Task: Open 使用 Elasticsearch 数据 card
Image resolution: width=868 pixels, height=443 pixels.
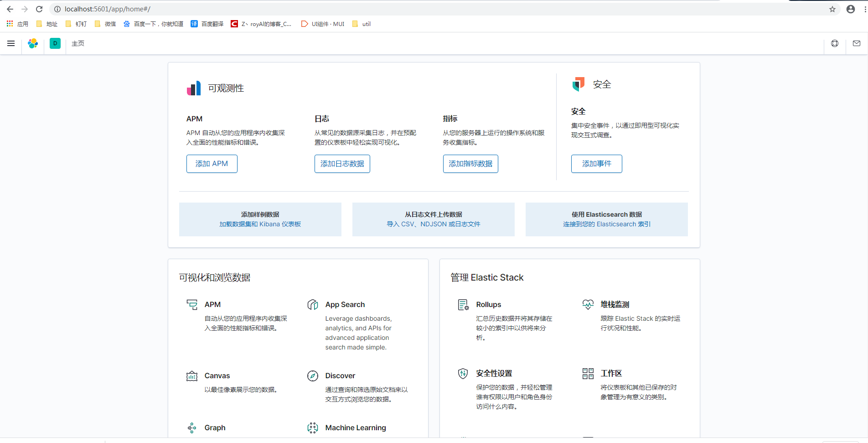Action: coord(607,219)
